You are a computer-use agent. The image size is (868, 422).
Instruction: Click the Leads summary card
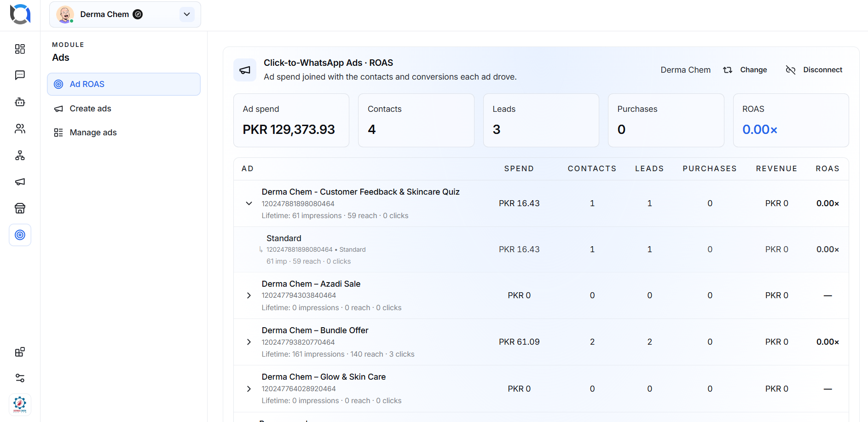(x=541, y=121)
